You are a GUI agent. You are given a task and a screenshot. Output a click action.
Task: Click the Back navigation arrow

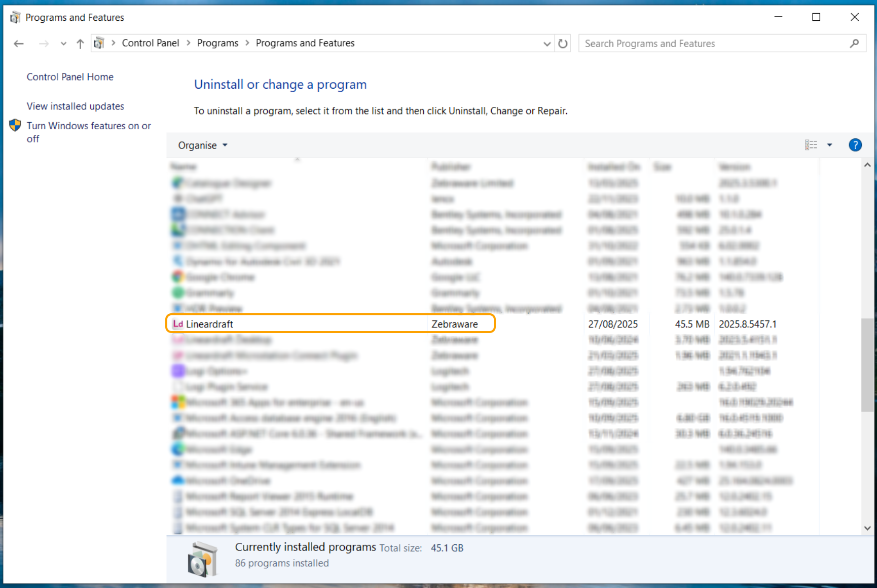(19, 44)
